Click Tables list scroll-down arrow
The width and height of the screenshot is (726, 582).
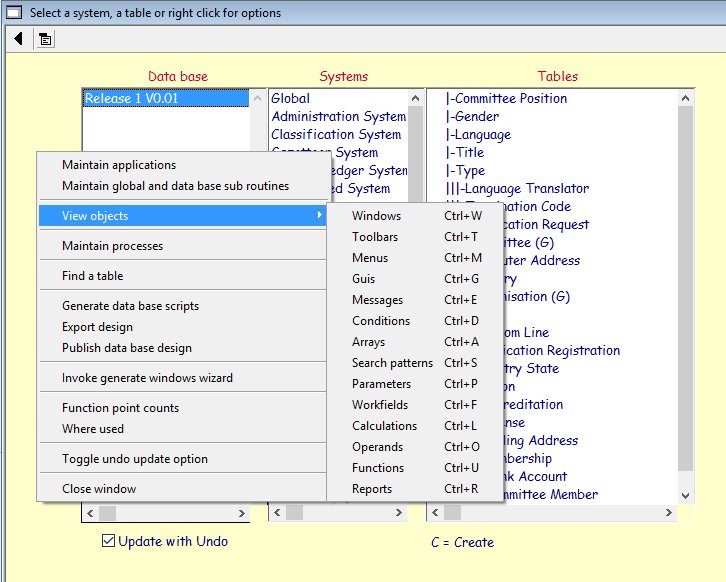[x=685, y=495]
